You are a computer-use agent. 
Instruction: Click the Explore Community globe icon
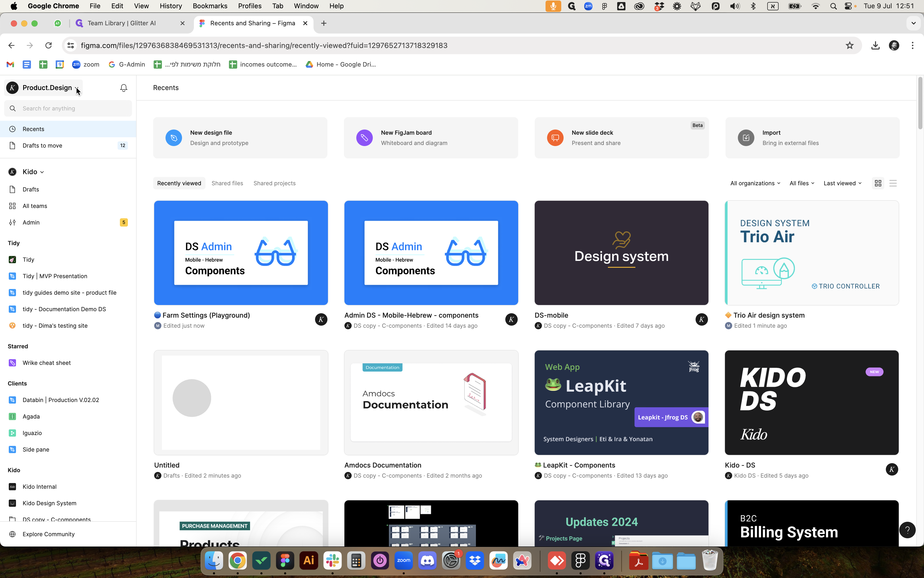12,534
